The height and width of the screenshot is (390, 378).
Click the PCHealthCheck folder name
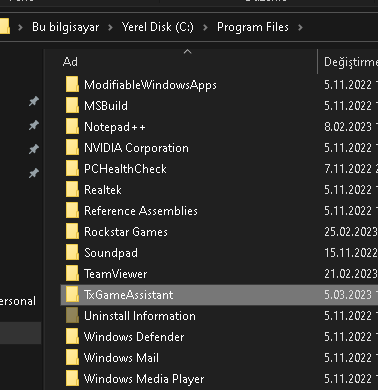tap(125, 169)
